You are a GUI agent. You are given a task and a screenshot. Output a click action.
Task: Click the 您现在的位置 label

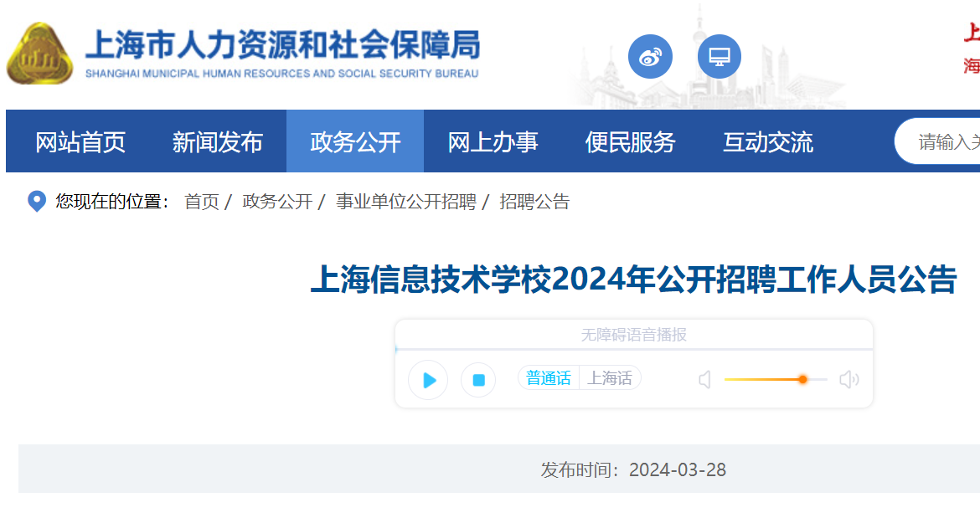coord(112,201)
